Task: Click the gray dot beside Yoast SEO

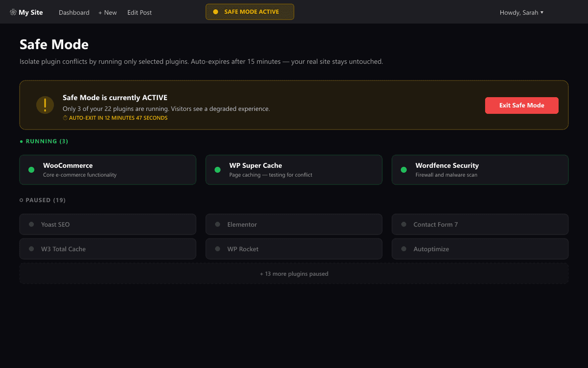Action: (31, 224)
